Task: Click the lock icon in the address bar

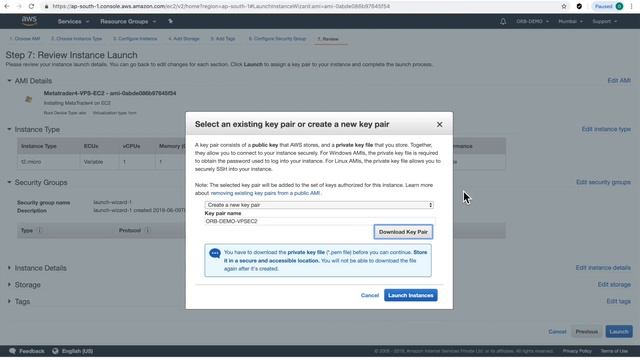Action: coord(47,7)
